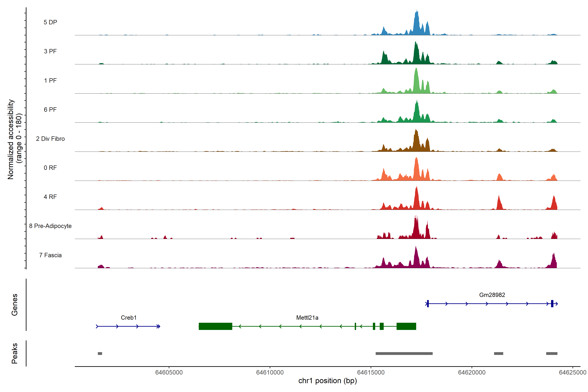This screenshot has height=392, width=588.
Task: Click the 5 DP track label
Action: click(50, 22)
